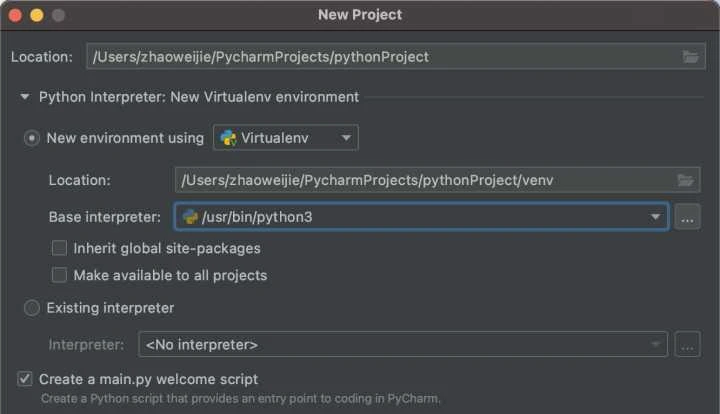Screen dimensions: 720x414
Task: Click the yellow minimize window button
Action: point(37,15)
